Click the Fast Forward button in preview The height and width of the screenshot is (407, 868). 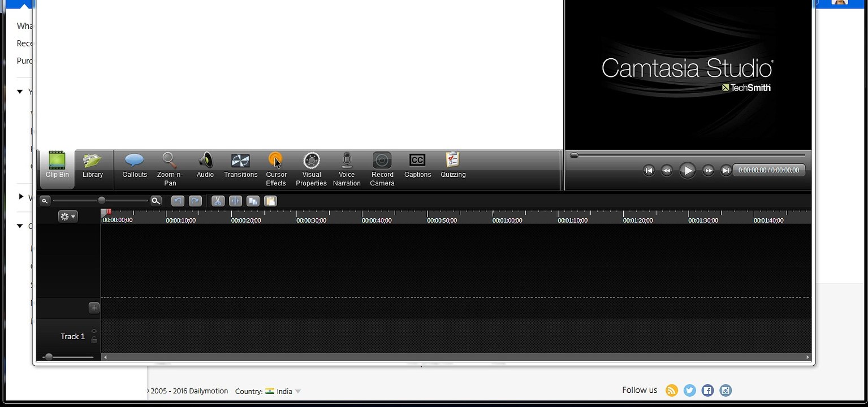coord(708,170)
